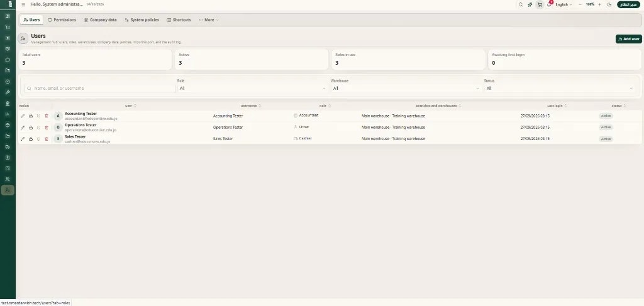Click the sparkle icon beside top search

530,4
